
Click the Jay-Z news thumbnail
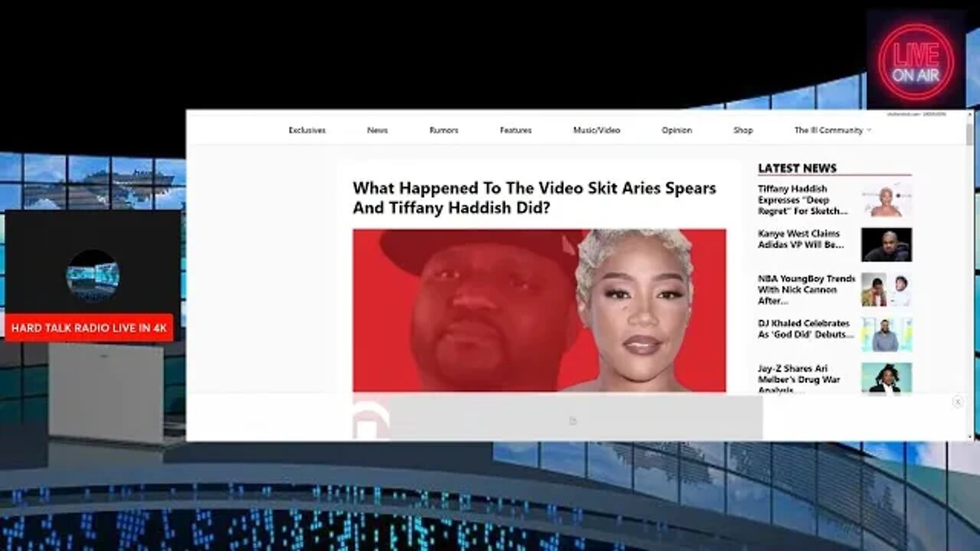[x=887, y=378]
